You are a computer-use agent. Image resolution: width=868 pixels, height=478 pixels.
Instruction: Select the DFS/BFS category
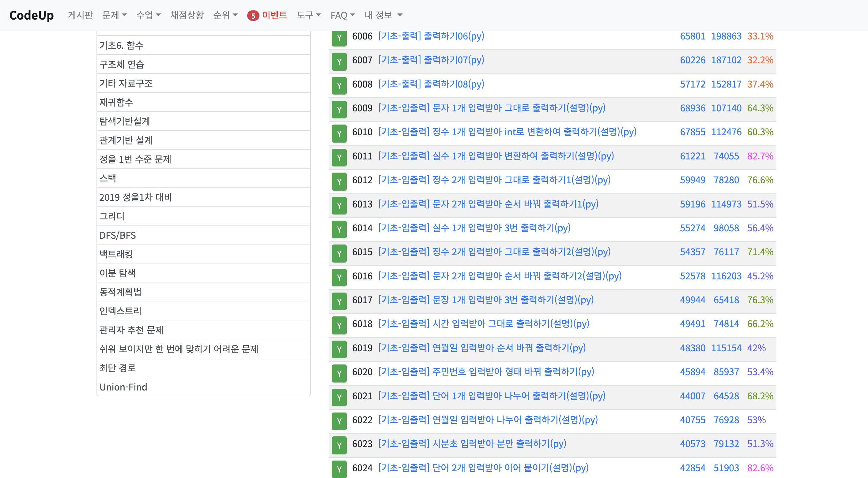click(x=203, y=235)
